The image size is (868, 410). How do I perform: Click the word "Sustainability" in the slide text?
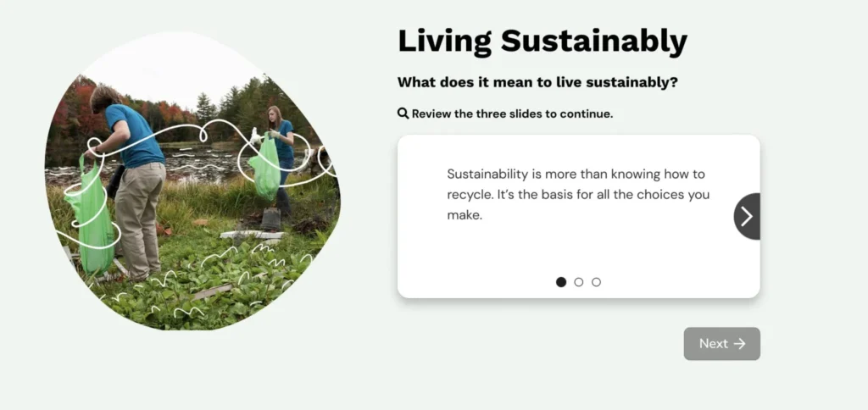[x=487, y=175]
